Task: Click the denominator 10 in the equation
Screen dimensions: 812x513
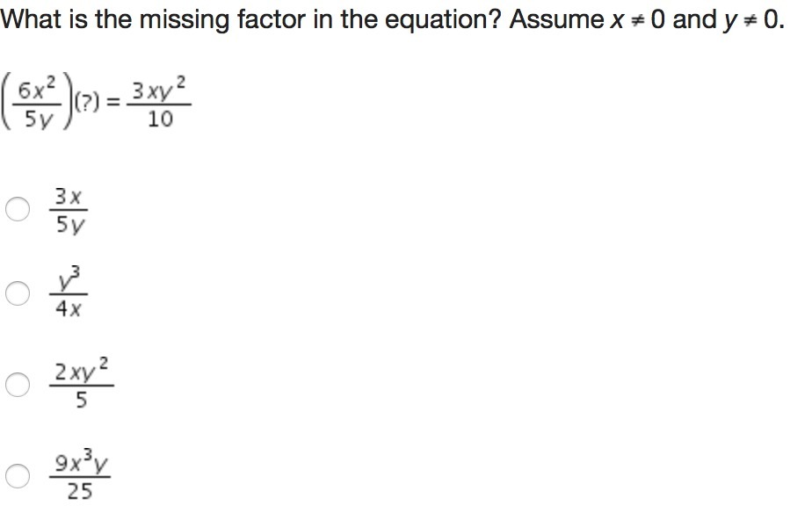Action: [x=159, y=118]
